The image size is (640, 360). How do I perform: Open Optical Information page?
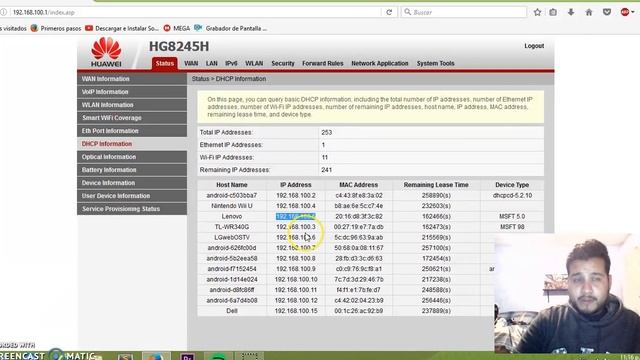(132, 157)
